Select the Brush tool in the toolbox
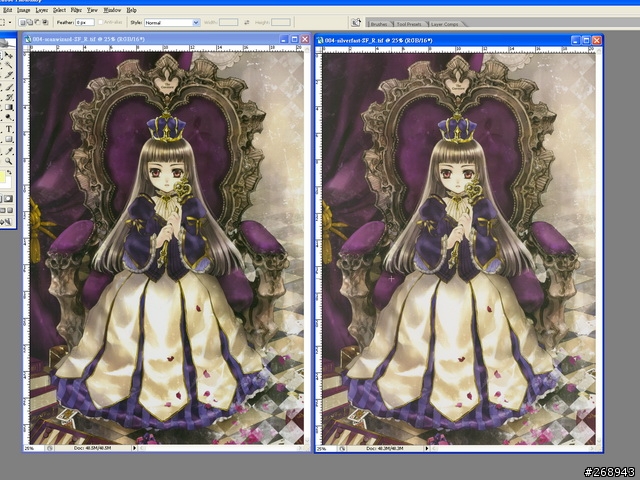Screen dimensions: 640x480 click(9, 87)
